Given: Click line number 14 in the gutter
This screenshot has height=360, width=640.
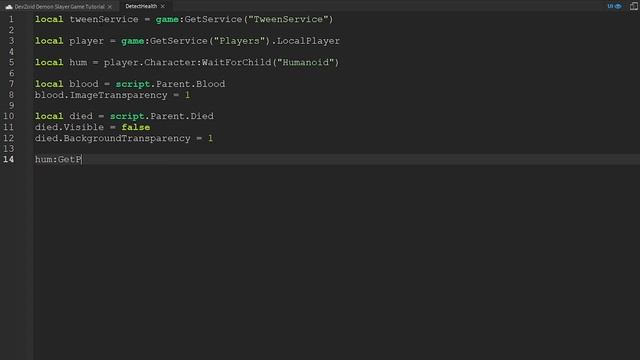Looking at the screenshot, I should click(8, 160).
